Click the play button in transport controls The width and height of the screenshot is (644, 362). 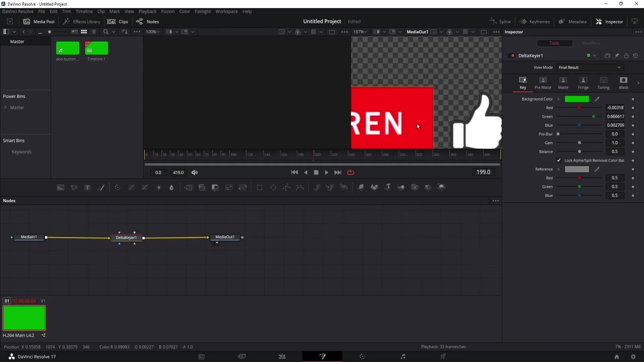326,172
